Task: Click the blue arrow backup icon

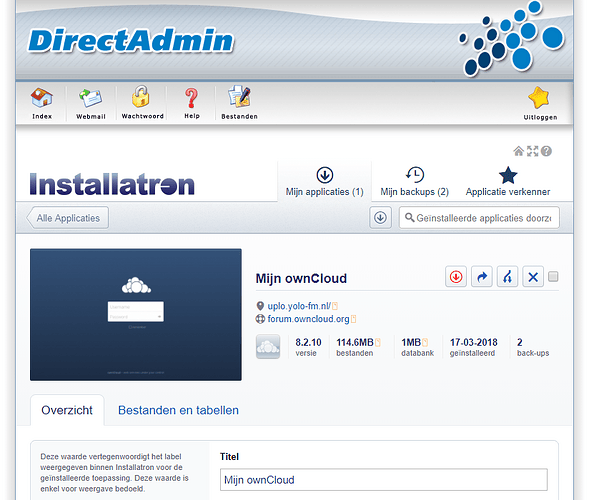Action: 481,277
